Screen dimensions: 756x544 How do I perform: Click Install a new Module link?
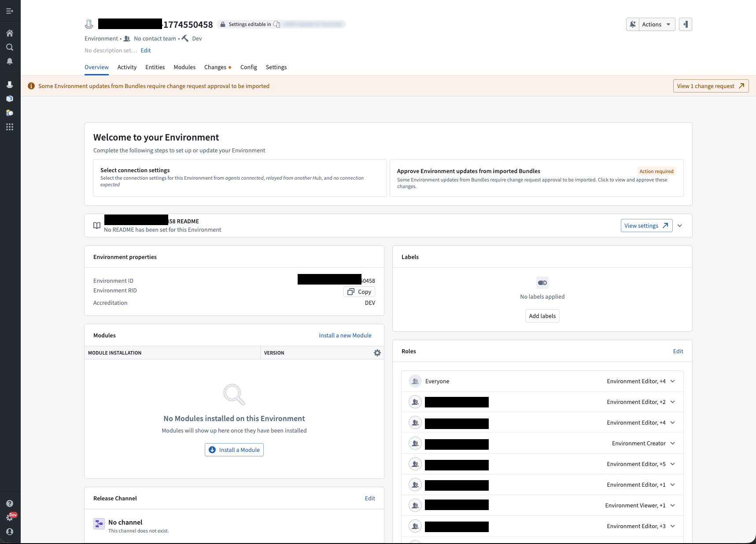point(345,335)
